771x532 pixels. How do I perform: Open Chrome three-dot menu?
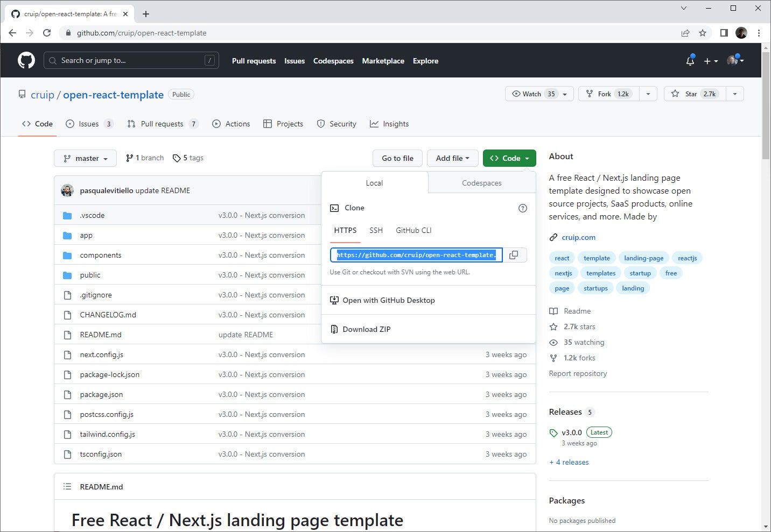click(x=759, y=33)
